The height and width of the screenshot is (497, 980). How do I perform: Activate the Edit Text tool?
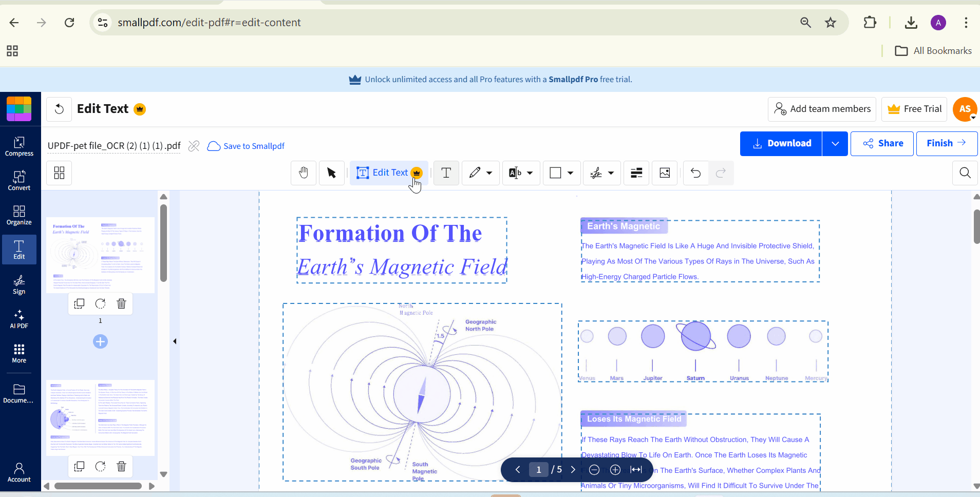point(389,173)
